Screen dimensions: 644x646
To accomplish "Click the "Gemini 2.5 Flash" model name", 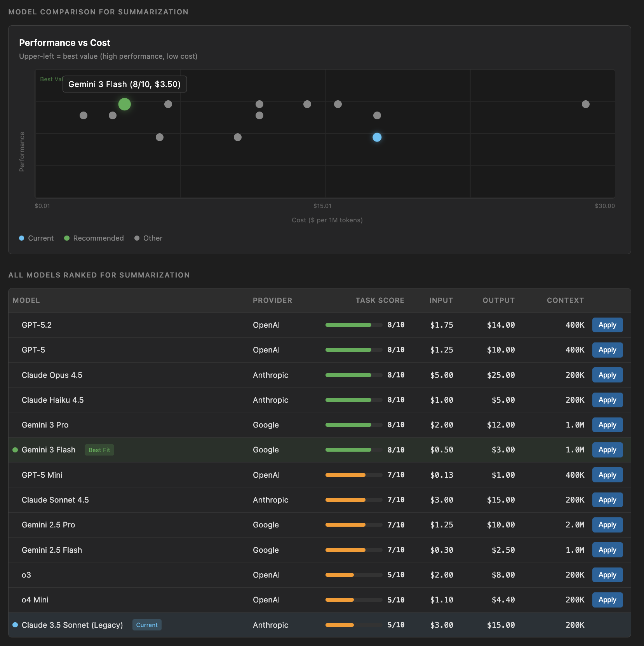I will tap(52, 550).
